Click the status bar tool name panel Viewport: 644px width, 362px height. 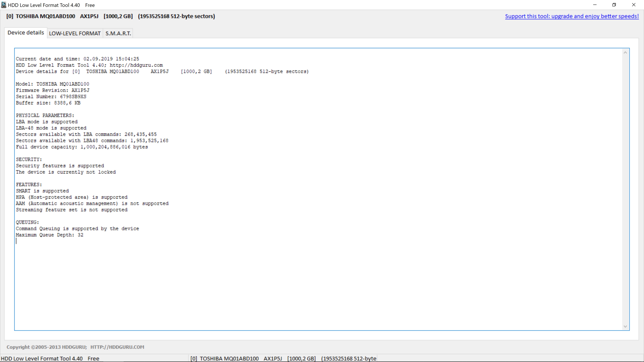[50, 358]
